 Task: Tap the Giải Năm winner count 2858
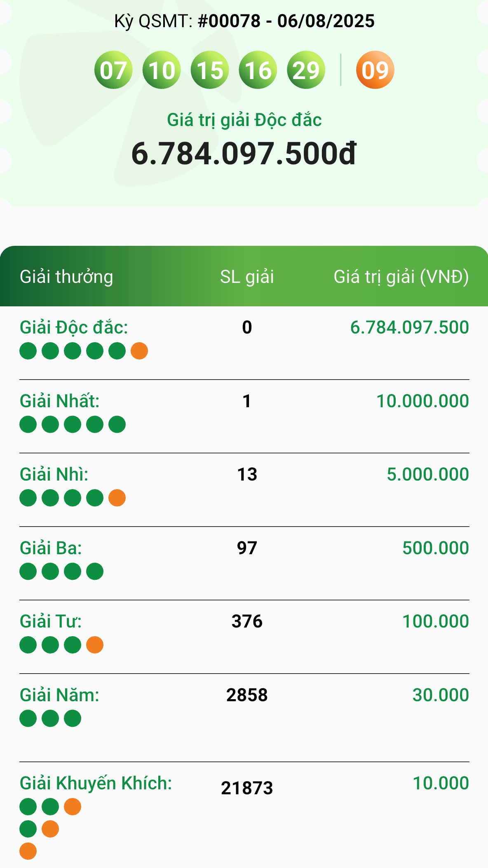tap(247, 695)
